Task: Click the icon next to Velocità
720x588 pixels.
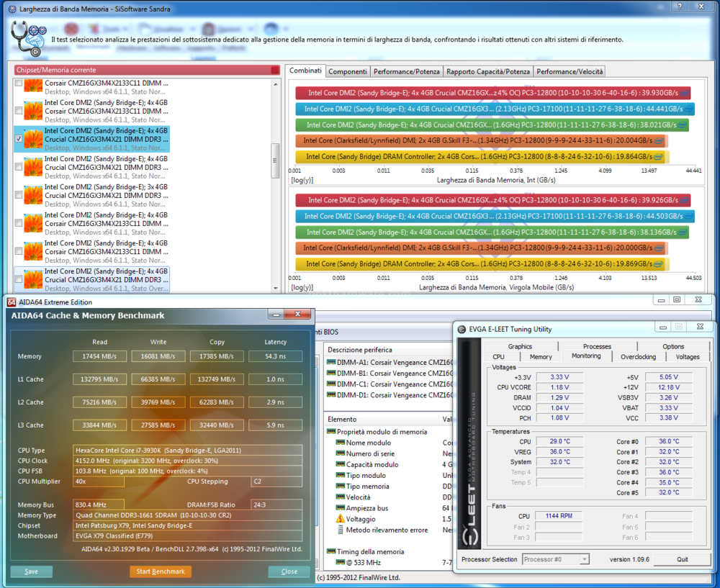Action: (x=341, y=497)
